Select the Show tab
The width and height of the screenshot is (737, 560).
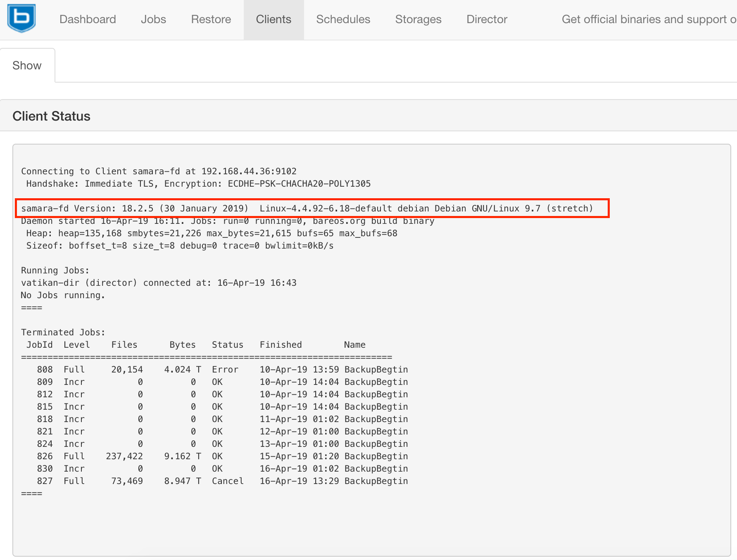pos(27,66)
